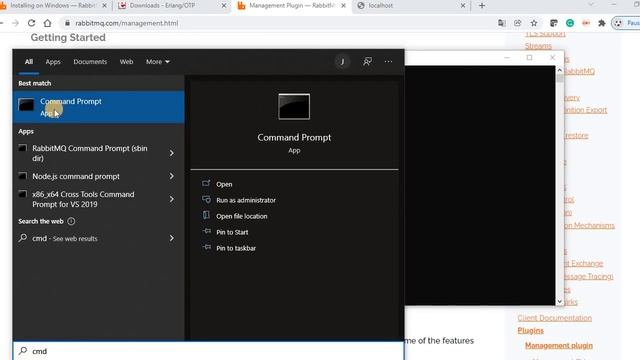This screenshot has height=360, width=640.
Task: Click the Run as administrator shield icon
Action: tap(206, 199)
